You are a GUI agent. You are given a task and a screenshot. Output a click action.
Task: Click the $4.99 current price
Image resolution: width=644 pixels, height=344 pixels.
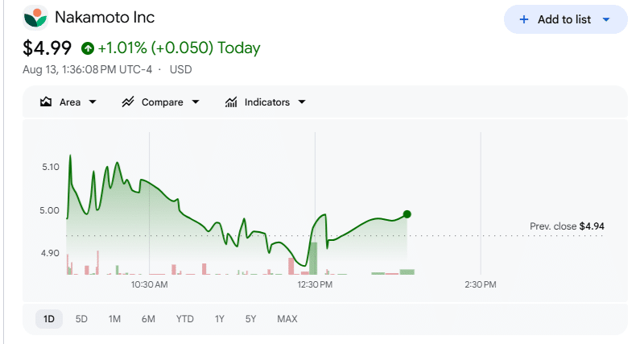47,48
